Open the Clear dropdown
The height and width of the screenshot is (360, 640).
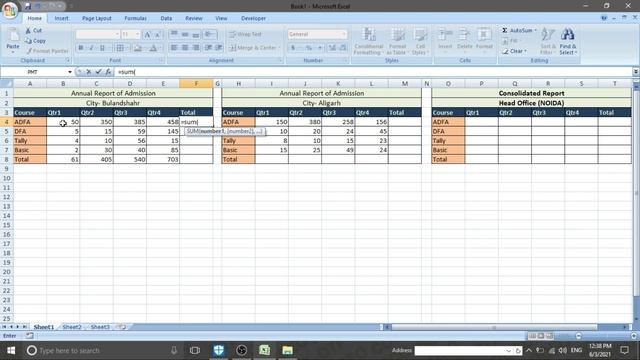tap(525, 51)
